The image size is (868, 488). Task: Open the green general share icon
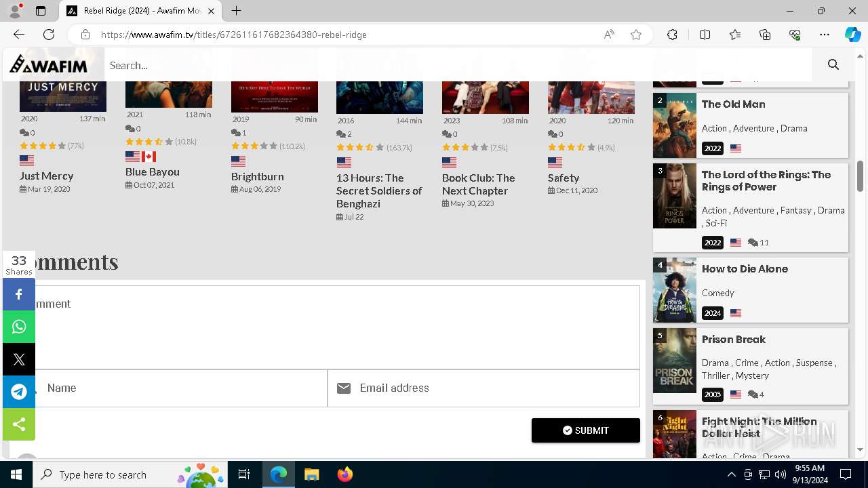click(19, 424)
